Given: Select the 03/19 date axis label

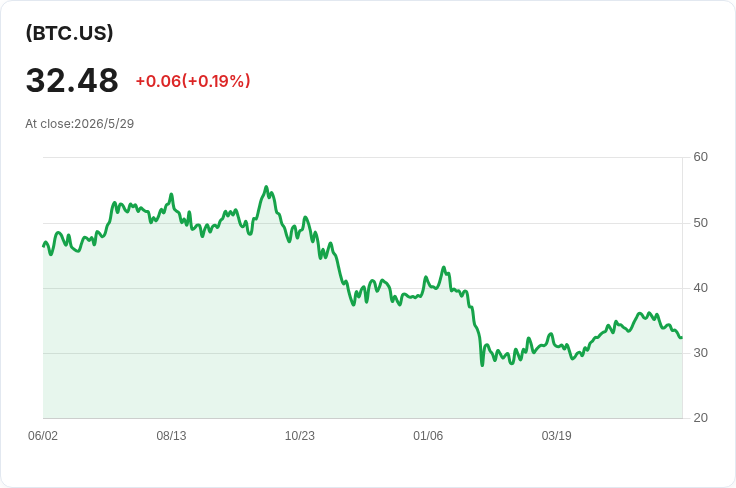Looking at the screenshot, I should click(x=556, y=436).
